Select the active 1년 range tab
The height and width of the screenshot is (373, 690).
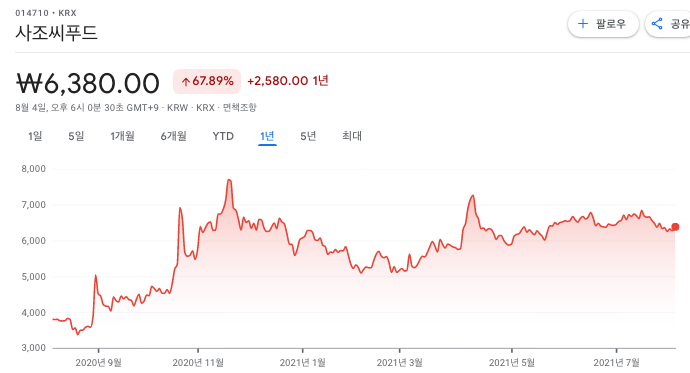pyautogui.click(x=267, y=136)
